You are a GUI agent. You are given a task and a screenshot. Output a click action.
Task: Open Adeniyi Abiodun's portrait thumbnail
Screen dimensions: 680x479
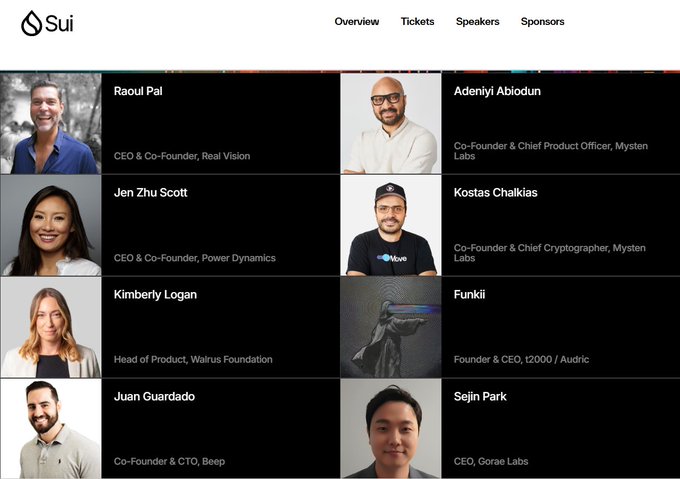[391, 124]
